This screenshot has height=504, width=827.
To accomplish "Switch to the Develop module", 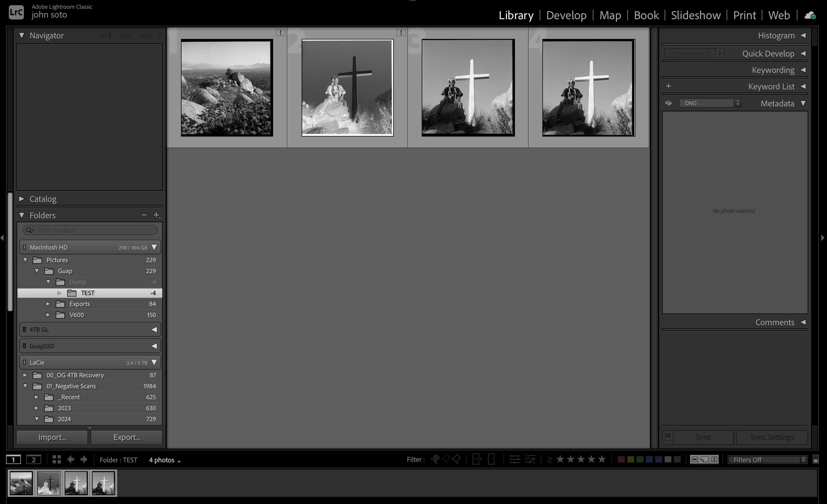I will [x=566, y=15].
